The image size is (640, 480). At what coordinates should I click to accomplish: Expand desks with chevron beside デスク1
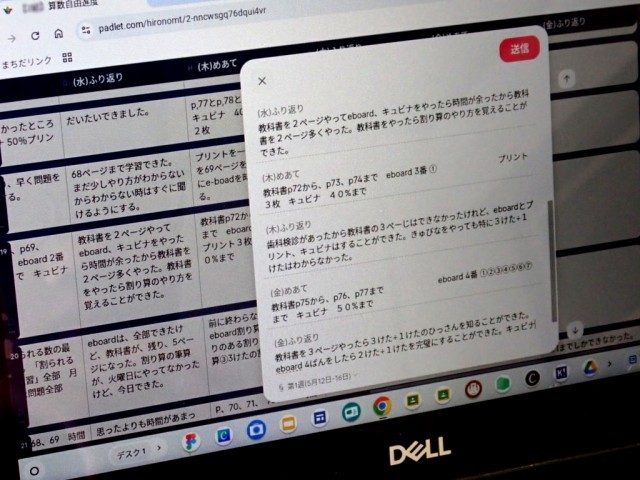tap(160, 449)
